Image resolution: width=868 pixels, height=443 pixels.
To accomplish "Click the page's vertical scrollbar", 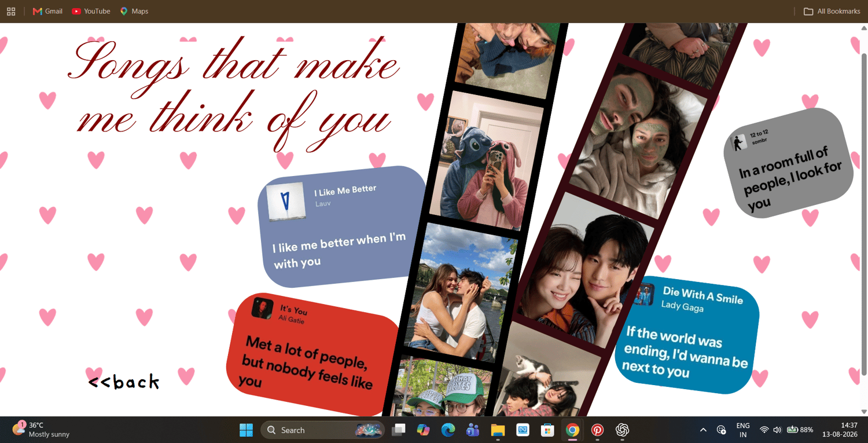I will pos(864,214).
